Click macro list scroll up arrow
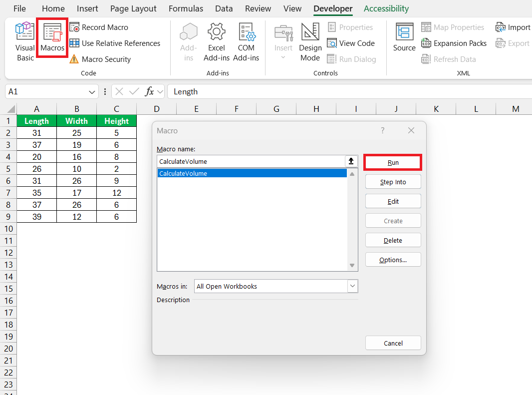 [352, 174]
